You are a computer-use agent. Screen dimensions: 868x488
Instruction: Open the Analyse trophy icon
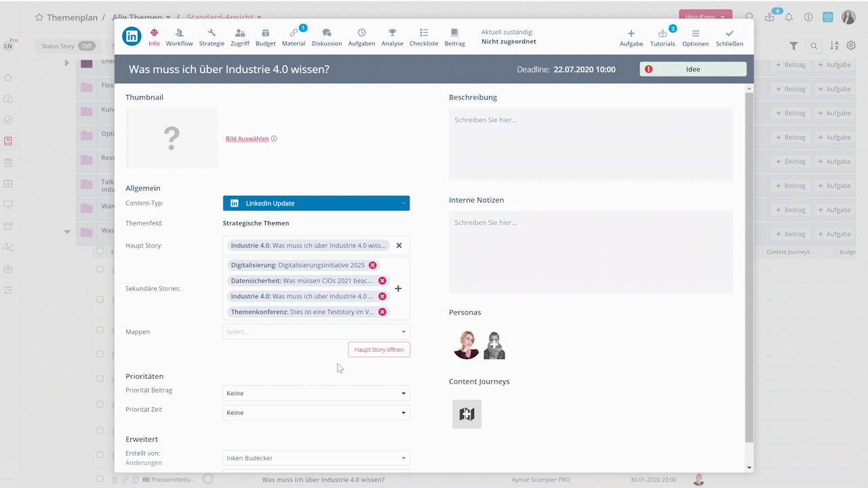point(392,33)
